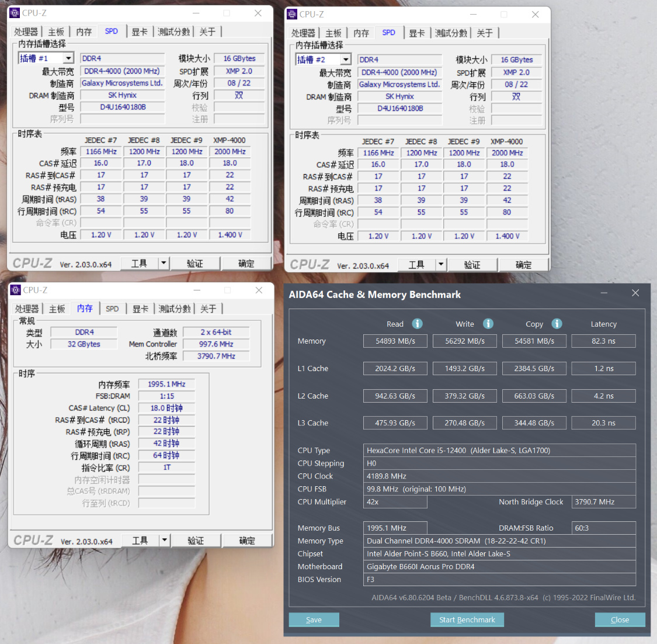Click 型号 D4U1640180B in slot #1 window

(123, 107)
